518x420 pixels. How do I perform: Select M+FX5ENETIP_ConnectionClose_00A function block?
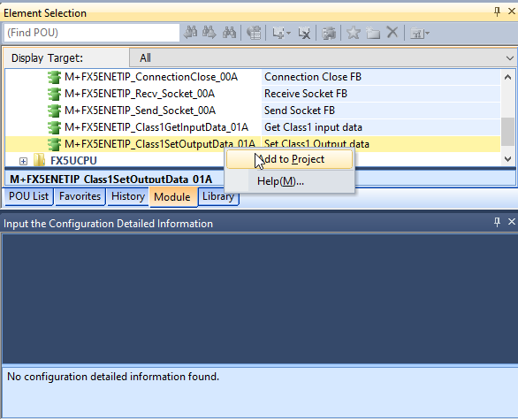pos(151,77)
